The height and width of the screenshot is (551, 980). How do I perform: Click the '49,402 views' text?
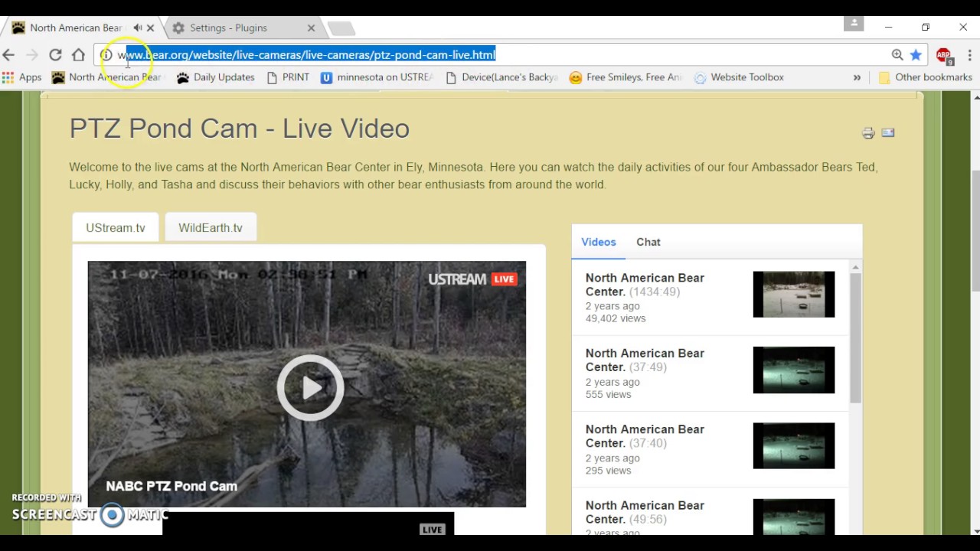coord(616,318)
